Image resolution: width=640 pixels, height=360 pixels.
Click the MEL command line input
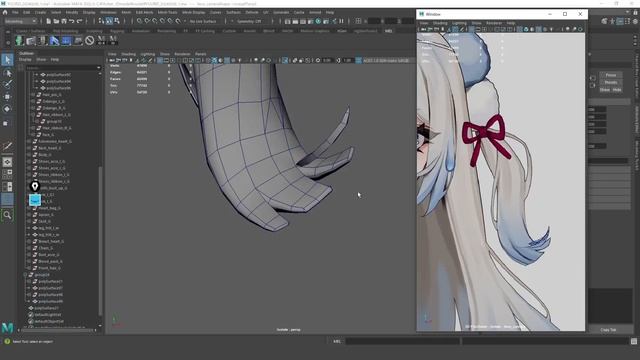click(x=402, y=341)
